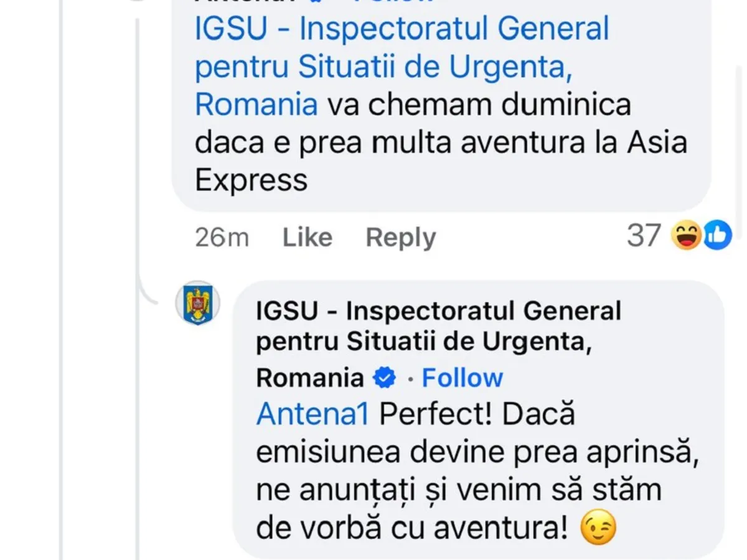Click the blue verified badge beside Romania
Image resolution: width=747 pixels, height=560 pixels.
(x=383, y=378)
